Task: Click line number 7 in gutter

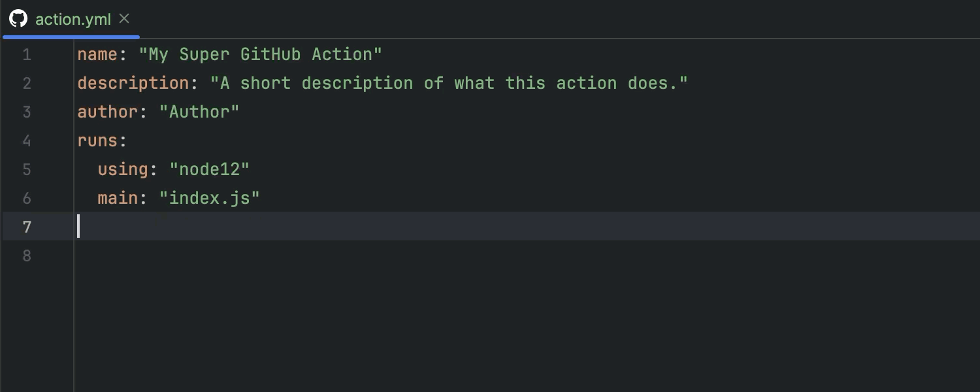Action: click(x=27, y=227)
